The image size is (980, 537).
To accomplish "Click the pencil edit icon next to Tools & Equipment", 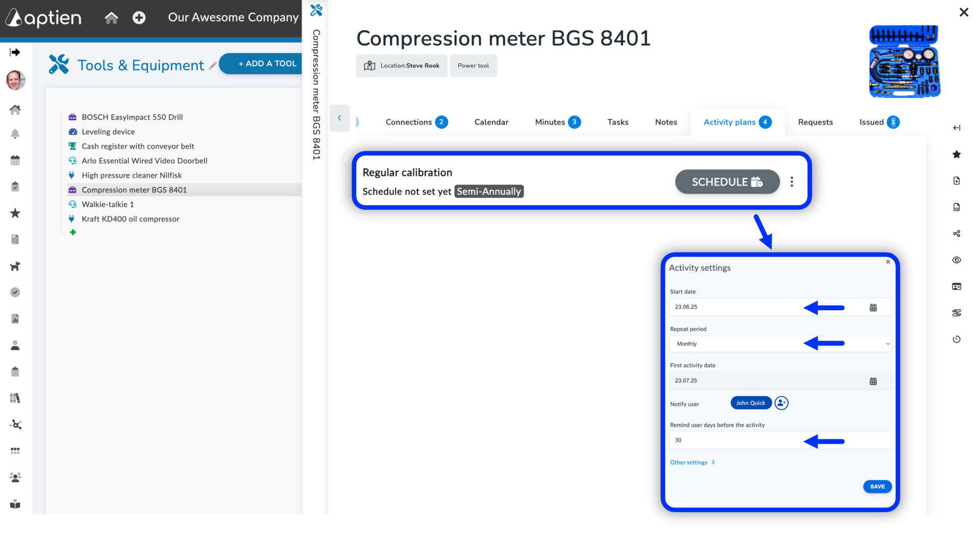I will coord(213,65).
